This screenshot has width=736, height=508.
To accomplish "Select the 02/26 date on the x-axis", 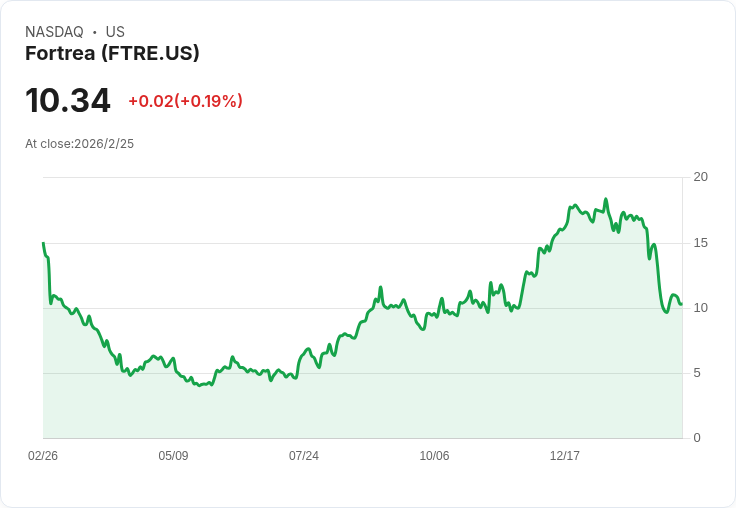I will [43, 456].
